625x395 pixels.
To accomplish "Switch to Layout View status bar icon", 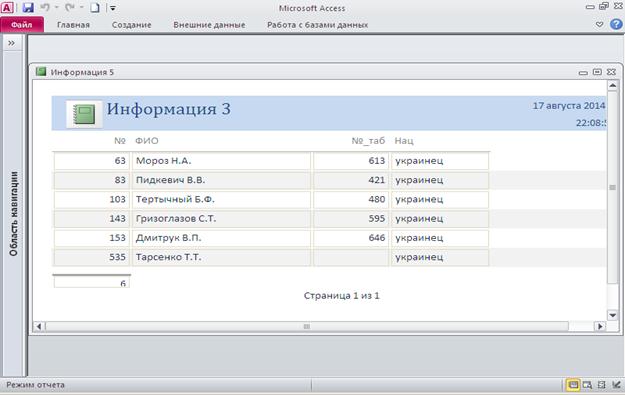I will pos(601,385).
